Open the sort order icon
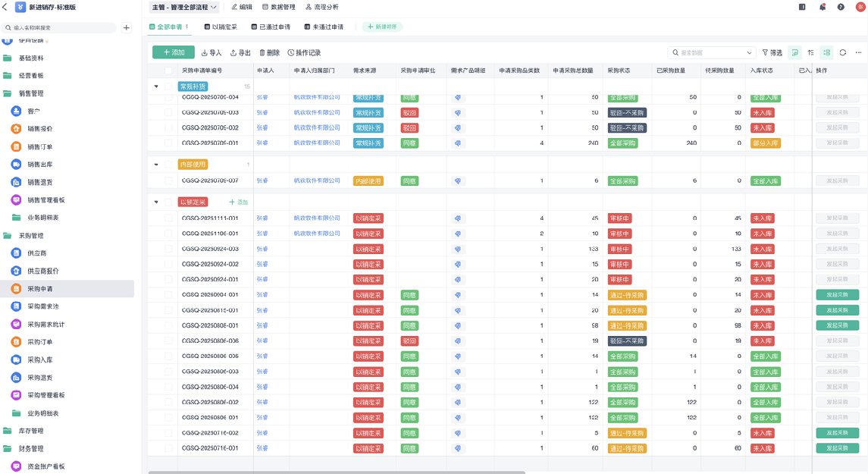This screenshot has width=868, height=474. 810,53
